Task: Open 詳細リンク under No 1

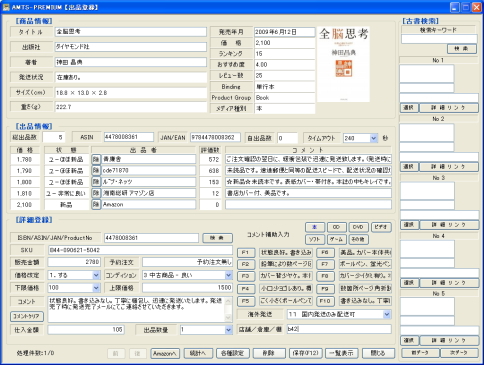Action: click(449, 108)
